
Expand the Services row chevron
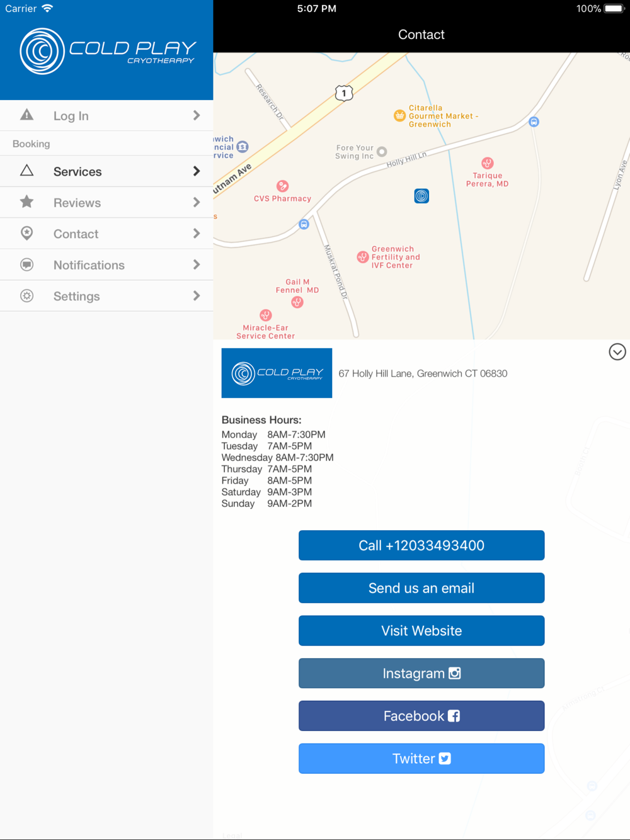click(197, 171)
